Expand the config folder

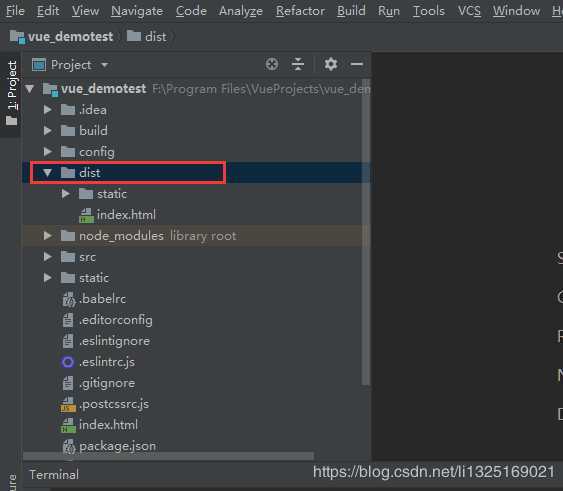(x=47, y=152)
